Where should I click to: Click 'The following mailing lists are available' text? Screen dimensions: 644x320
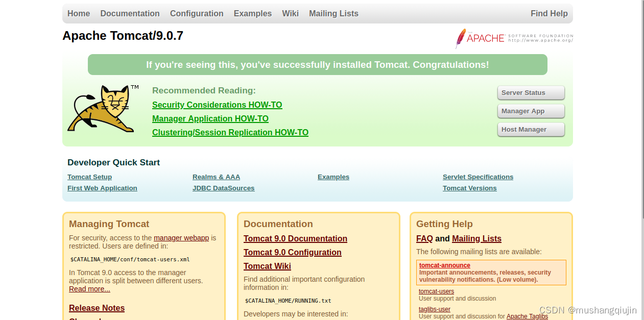479,252
